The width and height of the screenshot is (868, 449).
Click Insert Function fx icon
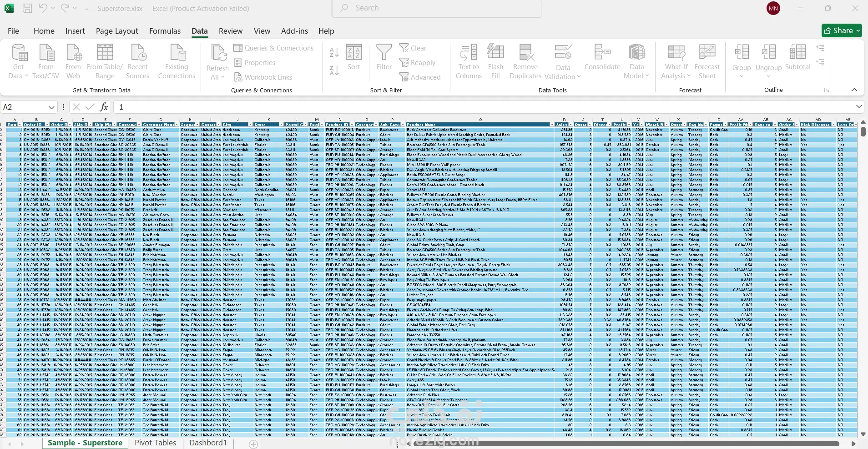[104, 107]
